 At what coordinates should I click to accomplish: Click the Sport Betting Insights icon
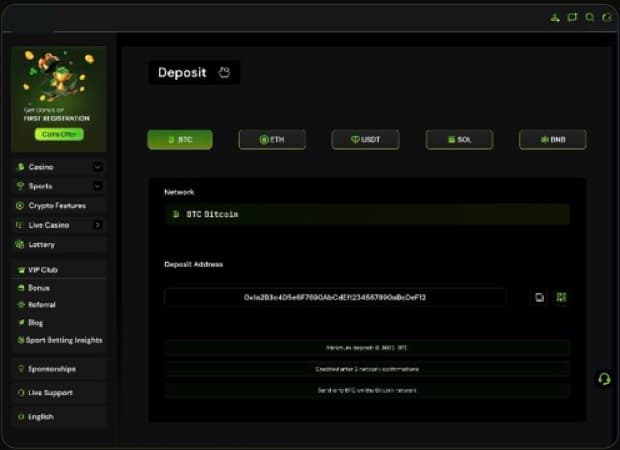21,340
